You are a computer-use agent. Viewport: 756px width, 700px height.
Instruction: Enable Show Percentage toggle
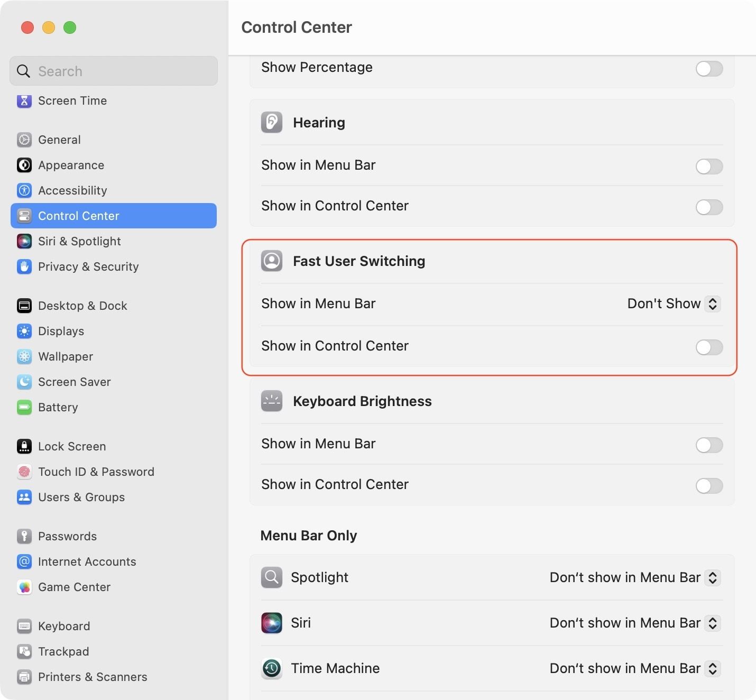[709, 69]
